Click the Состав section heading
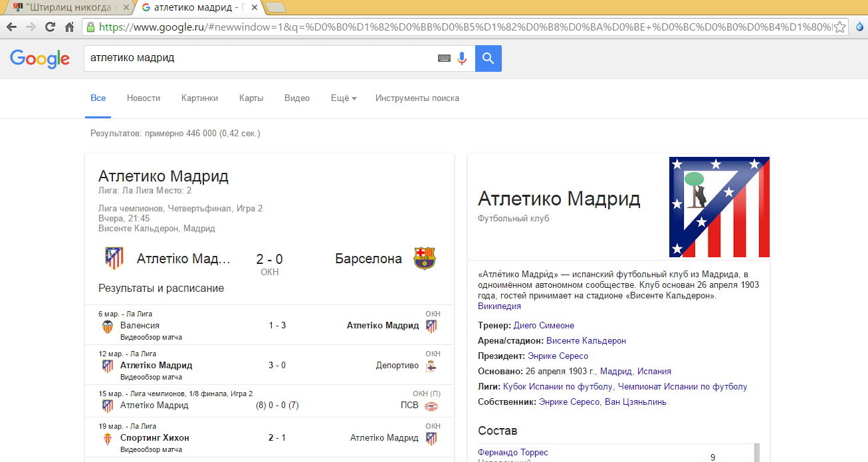 pyautogui.click(x=498, y=431)
